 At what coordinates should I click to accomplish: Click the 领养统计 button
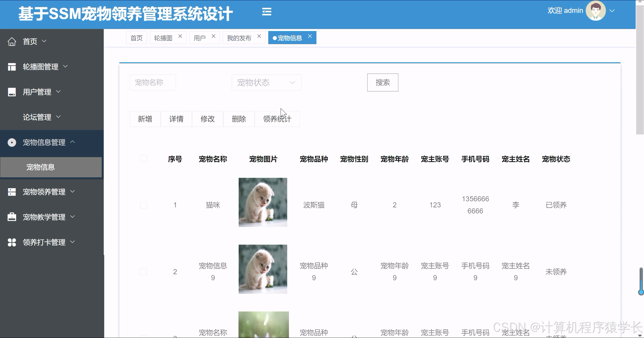[277, 119]
